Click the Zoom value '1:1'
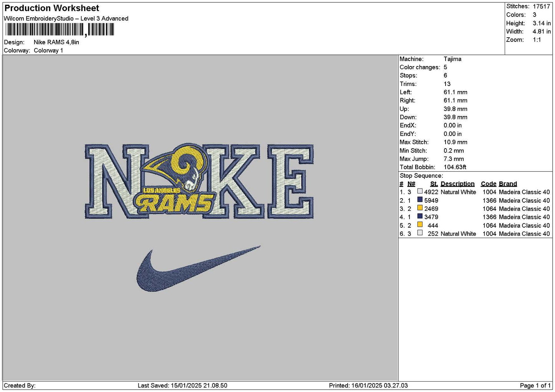Viewport: 555px width, 392px height. [x=537, y=40]
